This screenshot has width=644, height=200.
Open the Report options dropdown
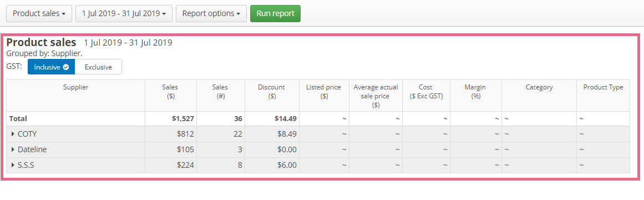pyautogui.click(x=211, y=13)
